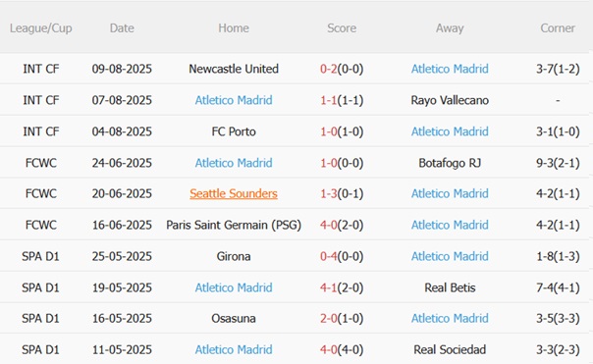Click the 9-3(2-1) corner stat
Image resolution: width=593 pixels, height=364 pixels.
(558, 163)
